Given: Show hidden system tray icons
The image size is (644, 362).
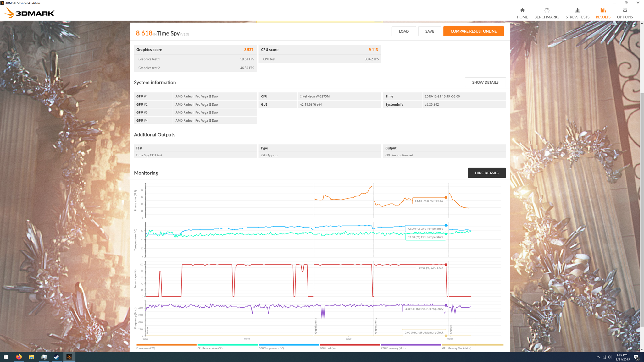Looking at the screenshot, I should click(x=598, y=357).
